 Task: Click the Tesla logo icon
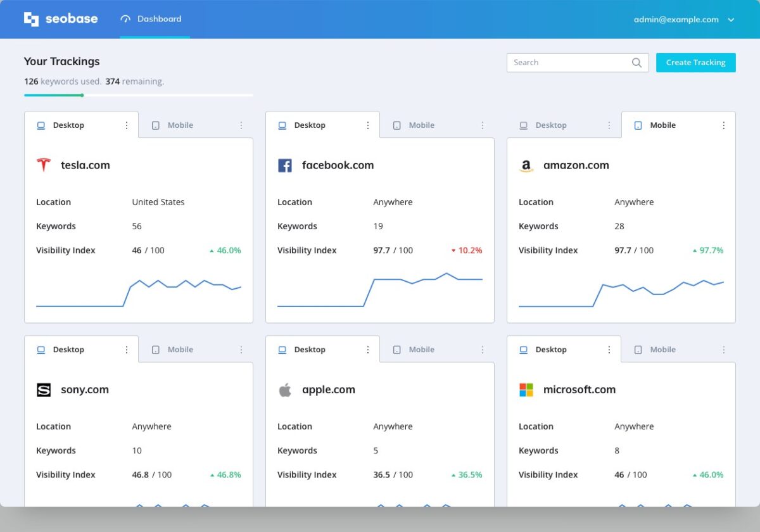[x=43, y=165]
